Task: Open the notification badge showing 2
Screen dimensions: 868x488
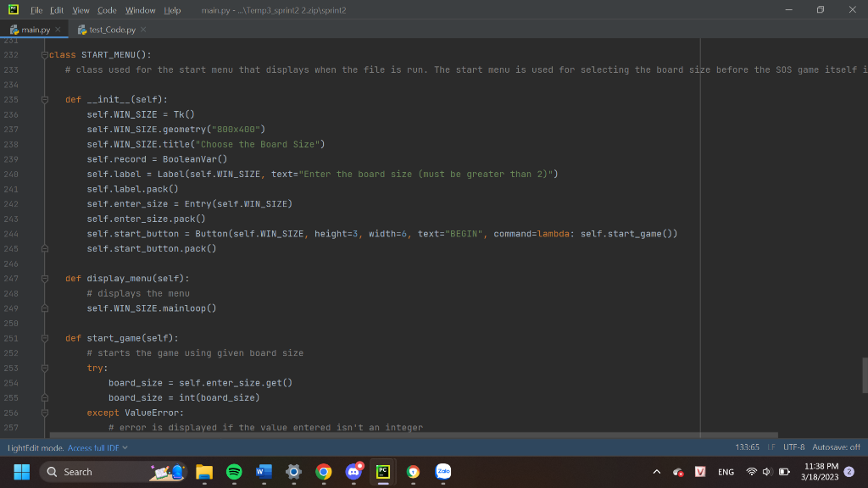Action: point(849,472)
